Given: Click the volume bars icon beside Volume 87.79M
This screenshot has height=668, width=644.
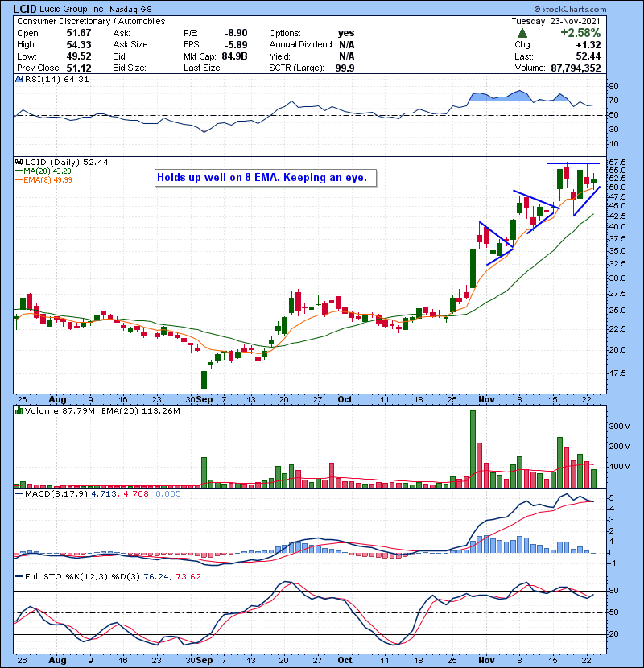Looking at the screenshot, I should pos(19,410).
